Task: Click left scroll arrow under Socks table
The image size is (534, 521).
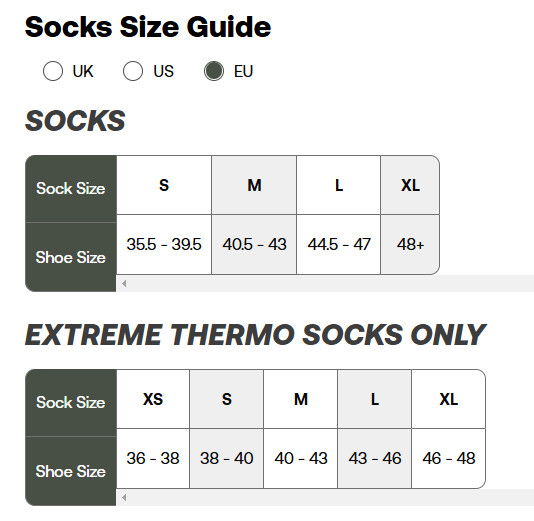Action: (124, 283)
